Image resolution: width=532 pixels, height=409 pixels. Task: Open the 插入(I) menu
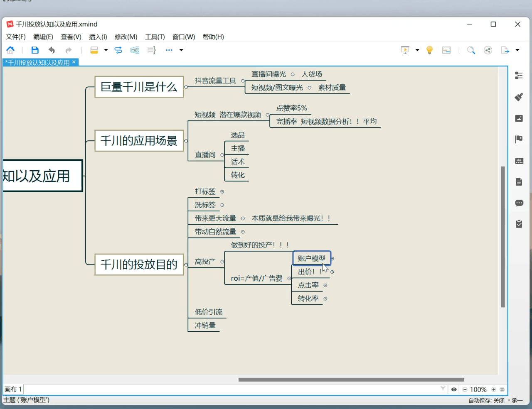pos(98,37)
